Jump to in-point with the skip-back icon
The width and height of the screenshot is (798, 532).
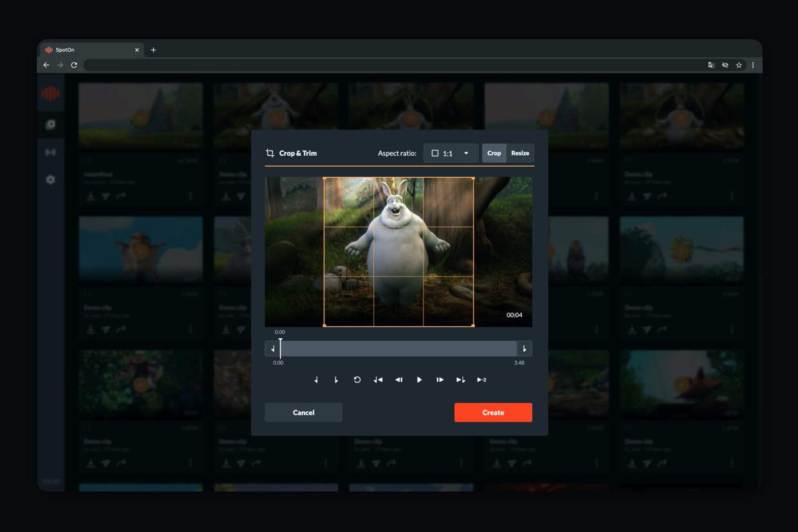[x=378, y=380]
